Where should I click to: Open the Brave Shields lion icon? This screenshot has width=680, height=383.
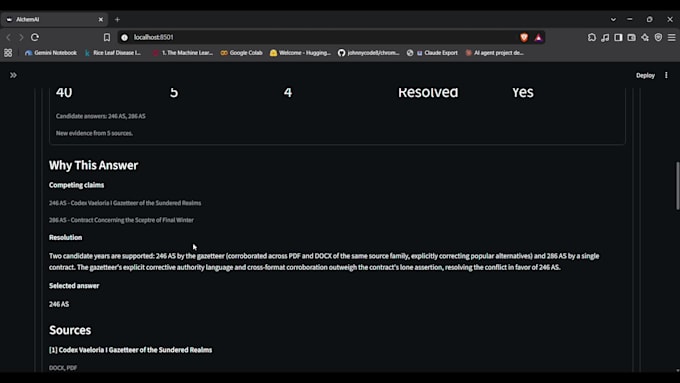click(524, 37)
